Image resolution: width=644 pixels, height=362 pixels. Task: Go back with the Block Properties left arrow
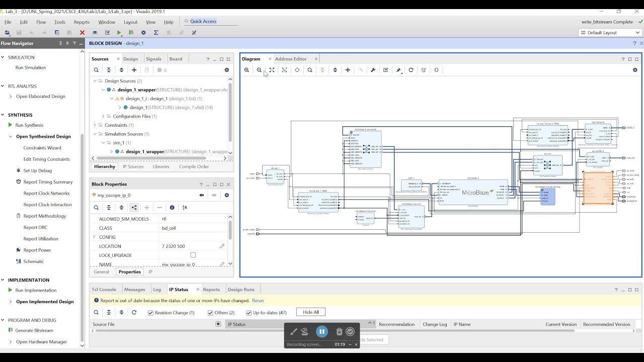click(x=202, y=195)
